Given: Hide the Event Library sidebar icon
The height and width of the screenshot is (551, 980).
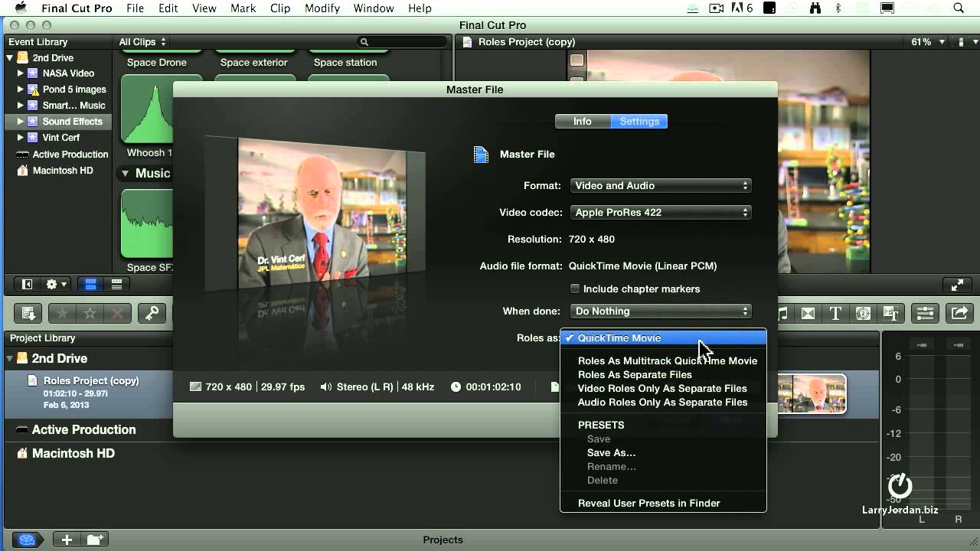Looking at the screenshot, I should pos(27,285).
